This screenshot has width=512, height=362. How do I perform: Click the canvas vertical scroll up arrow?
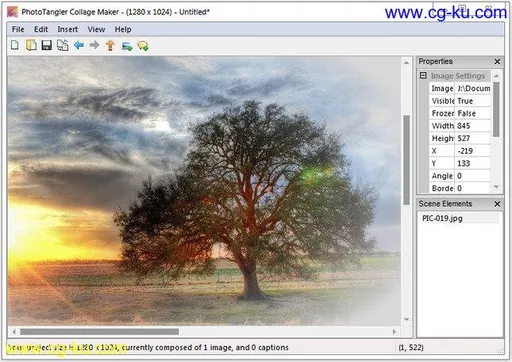[406, 63]
